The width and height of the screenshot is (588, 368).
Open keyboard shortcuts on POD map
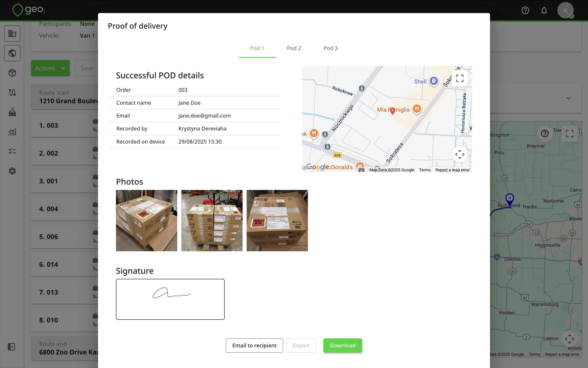tap(361, 170)
